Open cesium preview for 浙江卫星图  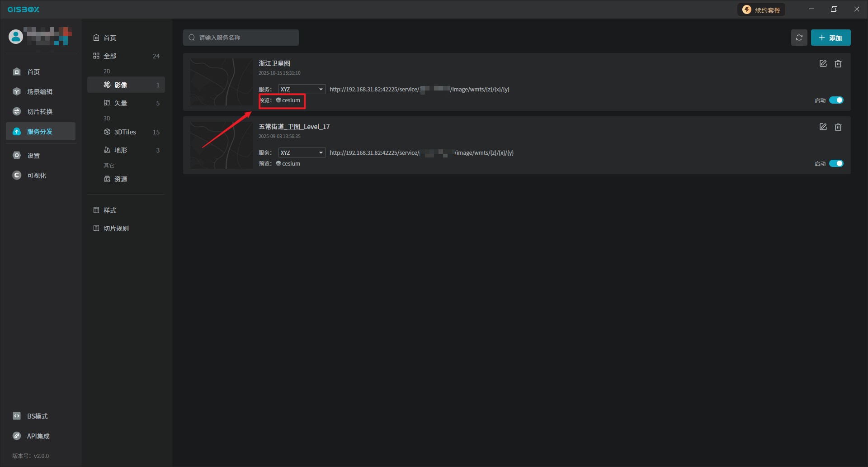(288, 100)
